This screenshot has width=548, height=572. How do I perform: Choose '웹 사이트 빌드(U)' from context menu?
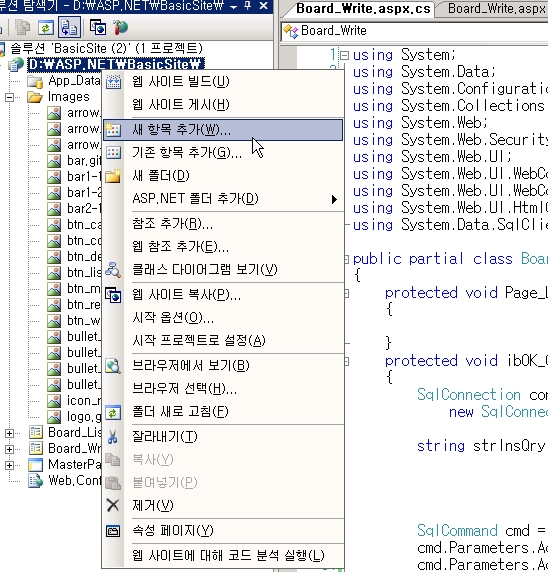(x=223, y=81)
